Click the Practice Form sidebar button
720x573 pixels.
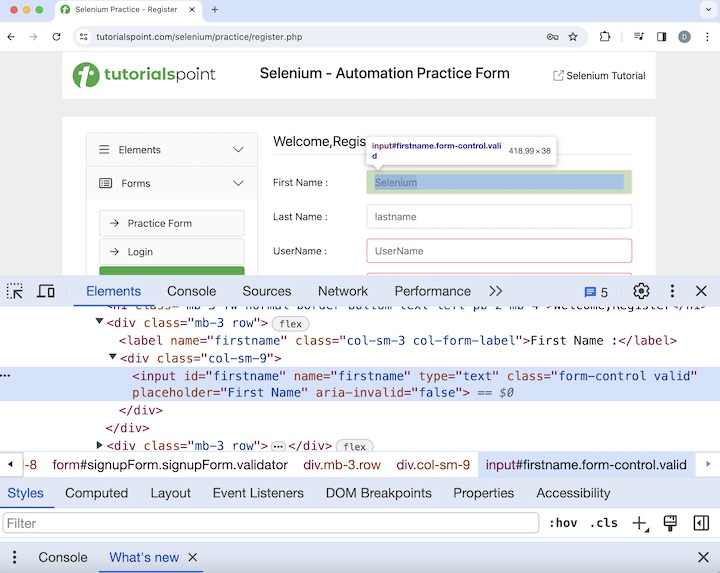pos(172,223)
